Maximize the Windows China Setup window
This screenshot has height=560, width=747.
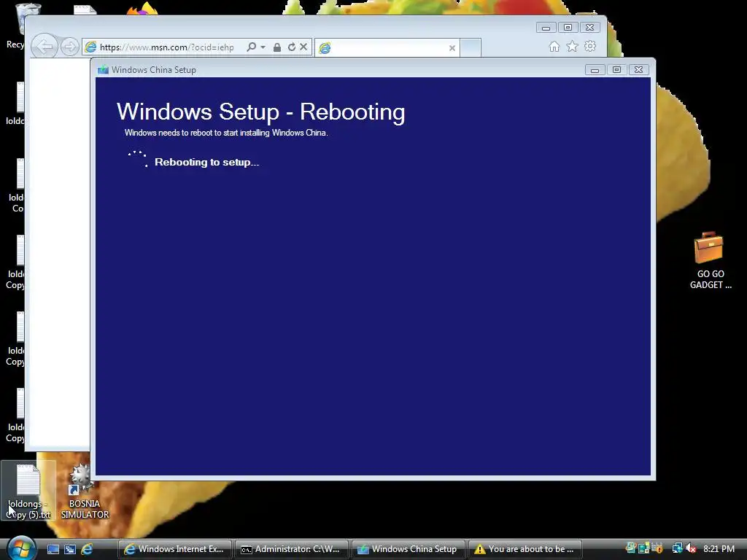pos(616,70)
